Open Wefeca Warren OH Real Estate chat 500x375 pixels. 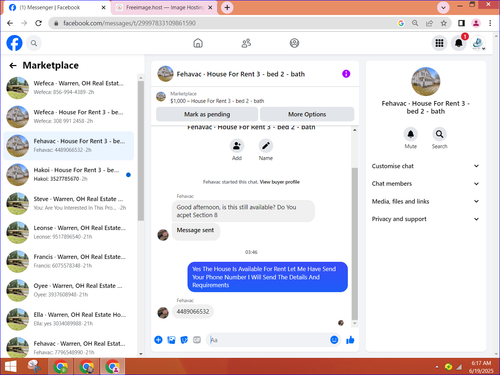click(69, 88)
